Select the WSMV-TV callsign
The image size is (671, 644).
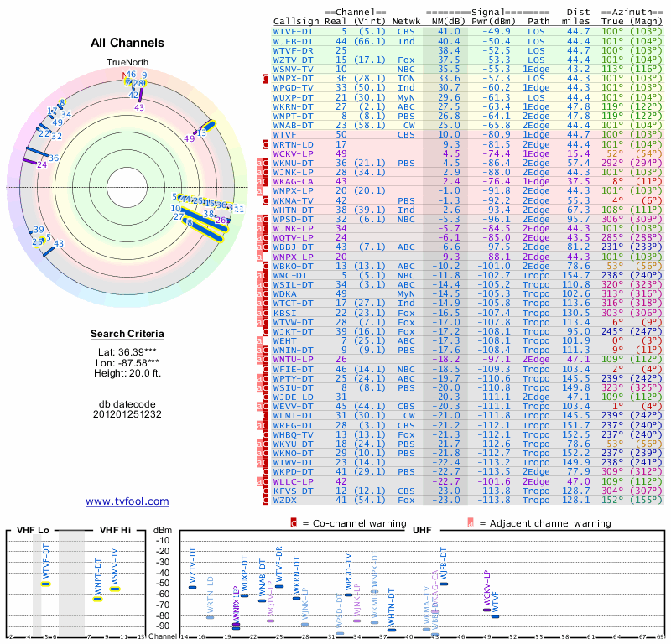point(293,69)
